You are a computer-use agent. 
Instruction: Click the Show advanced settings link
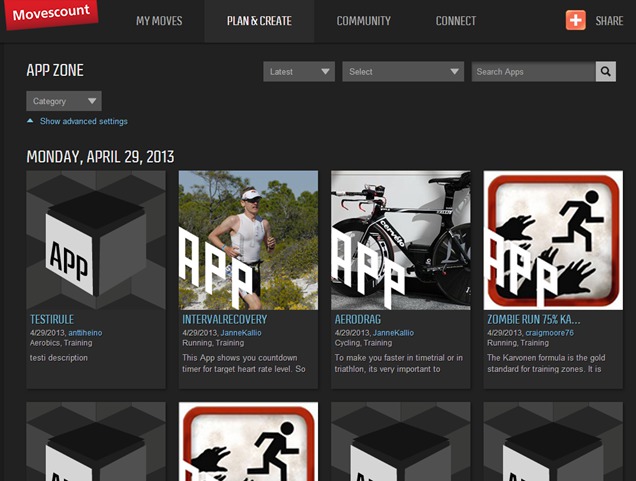tap(84, 121)
